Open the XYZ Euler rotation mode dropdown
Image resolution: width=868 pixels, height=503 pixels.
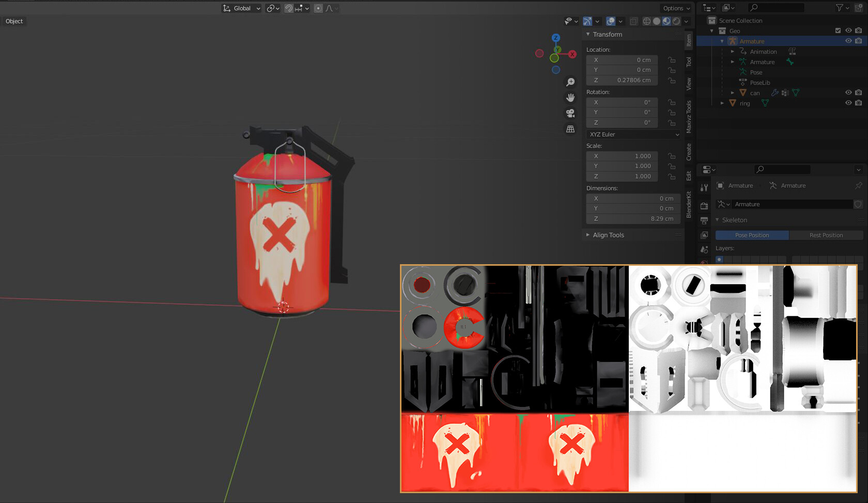pos(633,134)
